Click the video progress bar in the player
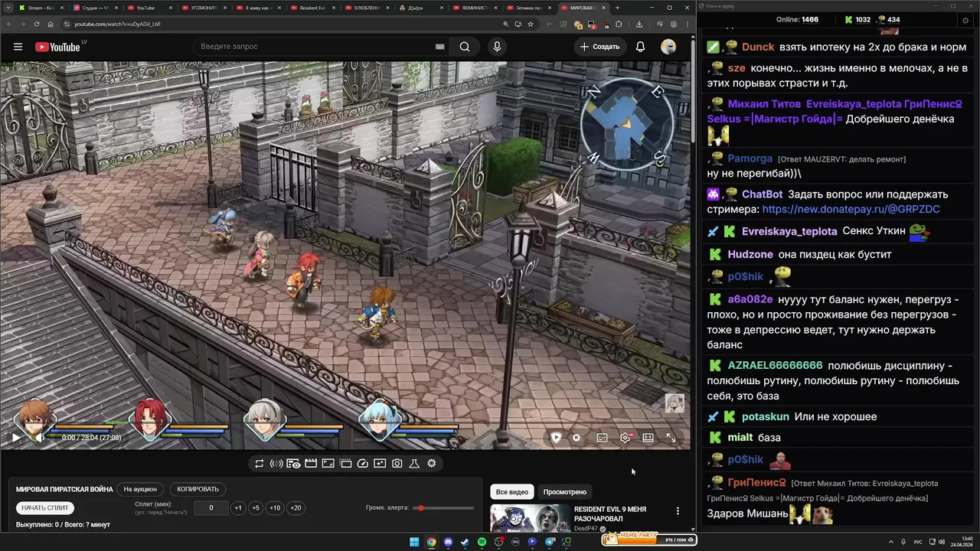980x551 pixels. 345,425
